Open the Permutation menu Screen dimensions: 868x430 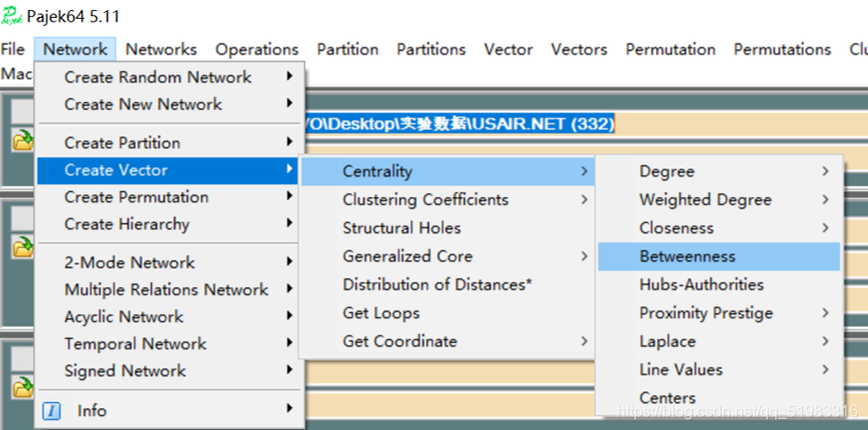tap(670, 50)
